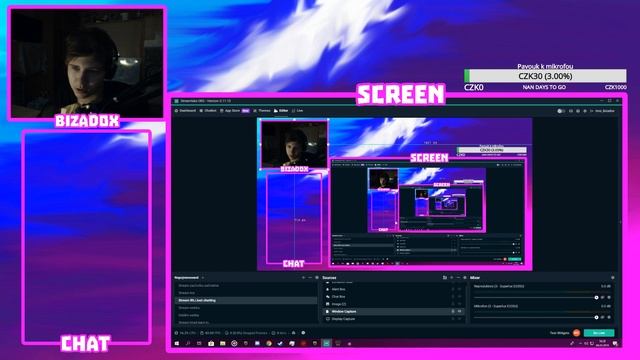Mute the second mixer audio source
640x360 pixels.
coord(602,317)
